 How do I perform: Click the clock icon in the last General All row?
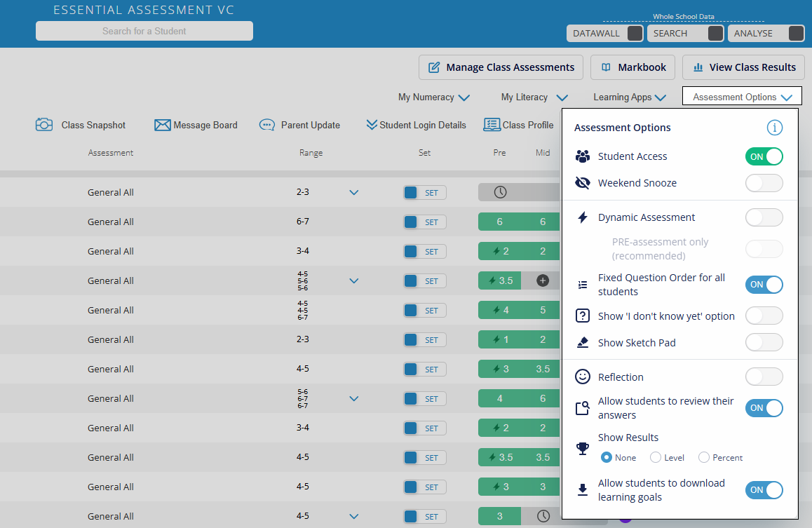click(x=543, y=516)
